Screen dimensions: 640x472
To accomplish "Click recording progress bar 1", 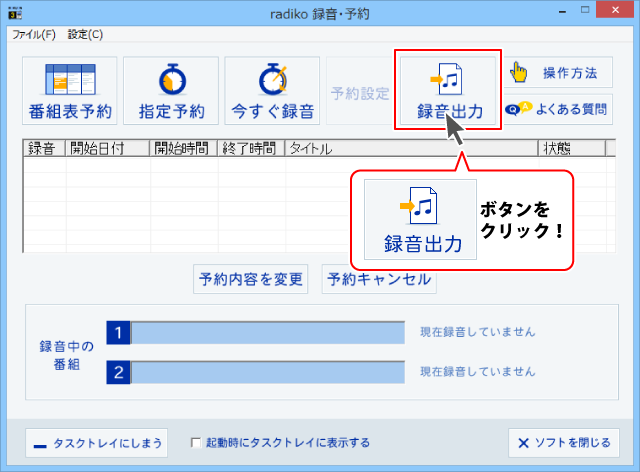I will [268, 333].
